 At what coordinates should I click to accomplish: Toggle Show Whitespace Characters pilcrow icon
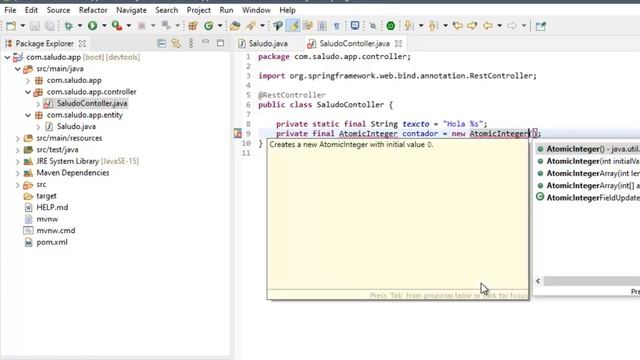[337, 26]
